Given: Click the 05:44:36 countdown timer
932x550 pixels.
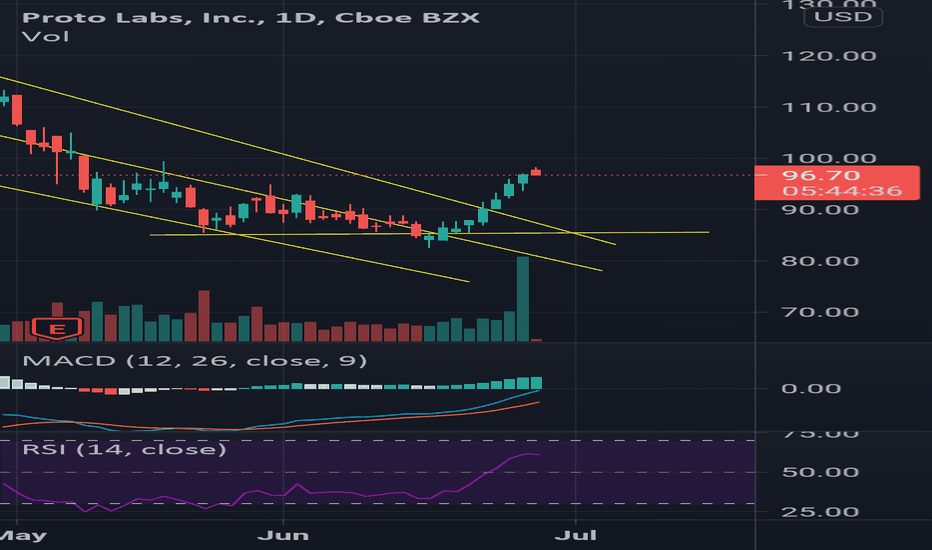Looking at the screenshot, I should [x=841, y=191].
